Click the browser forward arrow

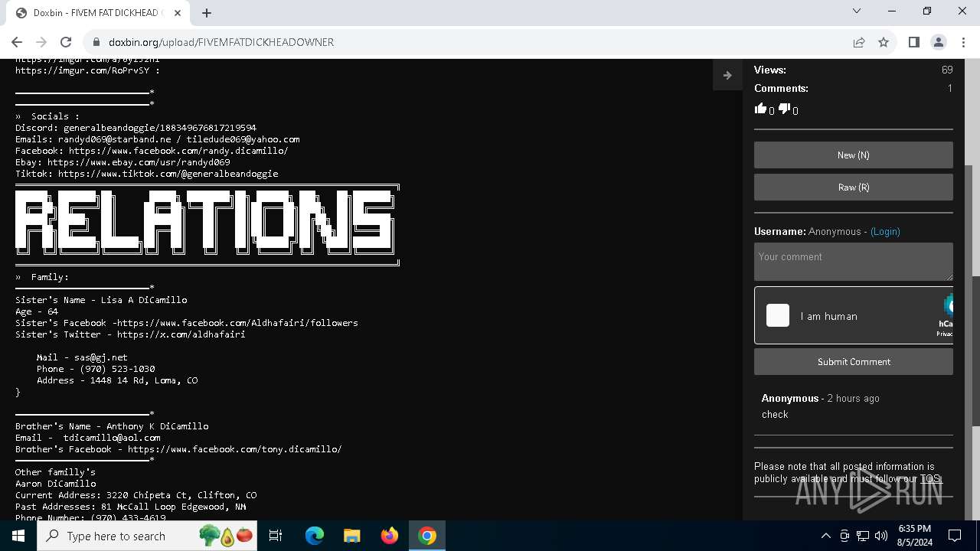tap(41, 42)
